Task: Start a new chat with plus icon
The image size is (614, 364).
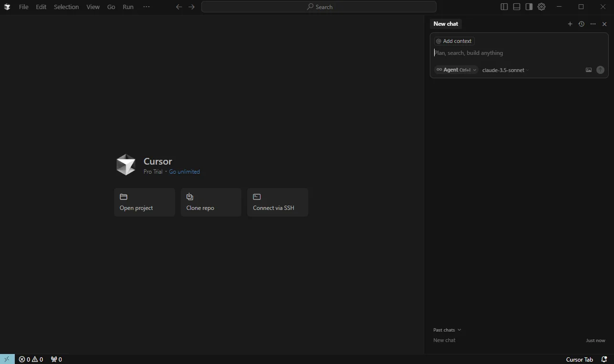Action: (570, 24)
